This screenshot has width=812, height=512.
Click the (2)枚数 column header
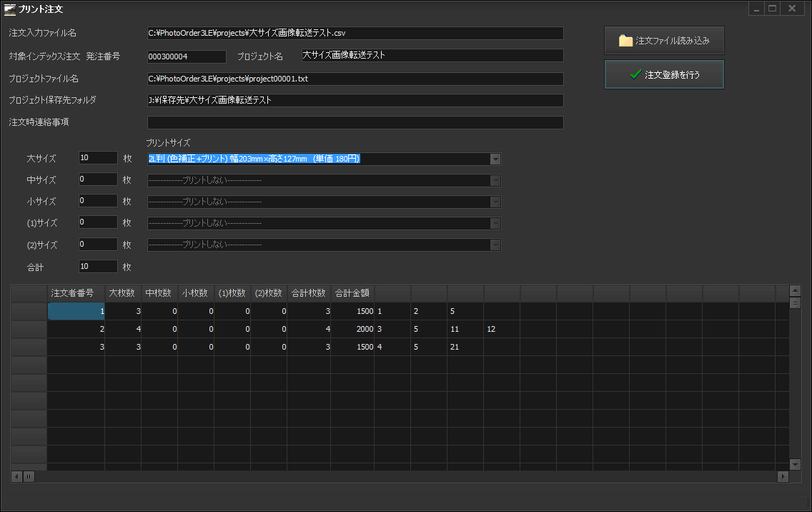(269, 293)
